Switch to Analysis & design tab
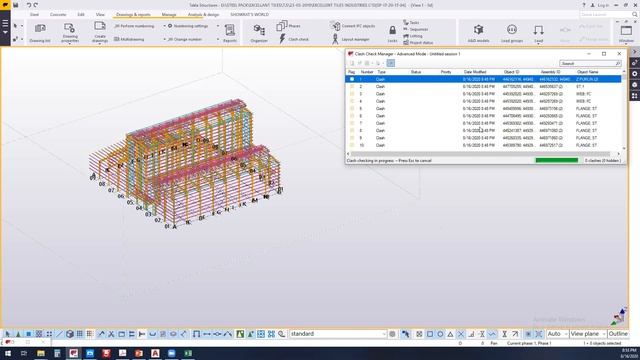 (x=203, y=14)
